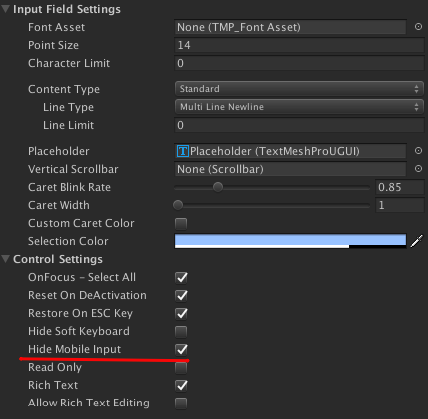Open object picker for Vertical Scrollbar
428x419 pixels.
tap(418, 169)
